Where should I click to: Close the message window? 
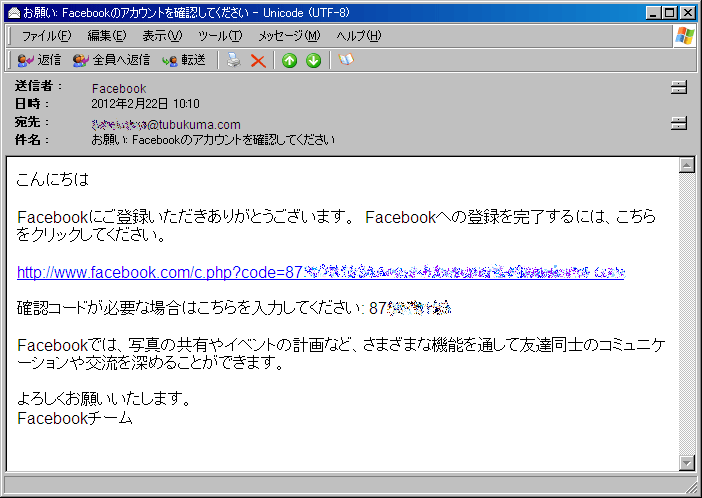[x=687, y=13]
